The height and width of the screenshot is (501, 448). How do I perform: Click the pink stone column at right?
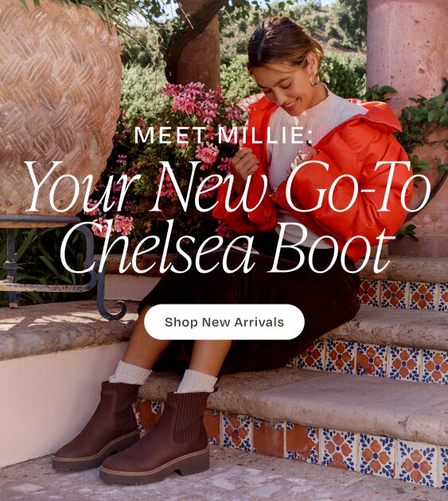coord(407,48)
